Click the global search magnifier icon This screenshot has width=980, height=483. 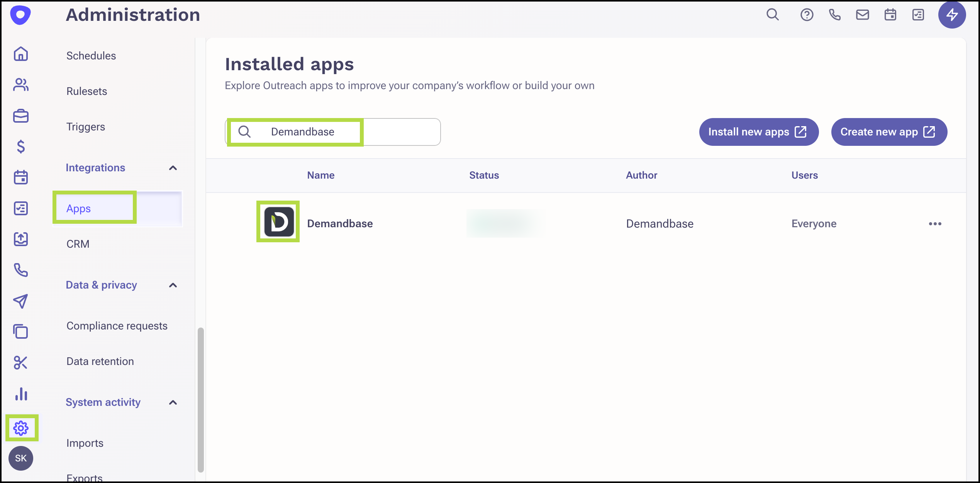point(773,15)
